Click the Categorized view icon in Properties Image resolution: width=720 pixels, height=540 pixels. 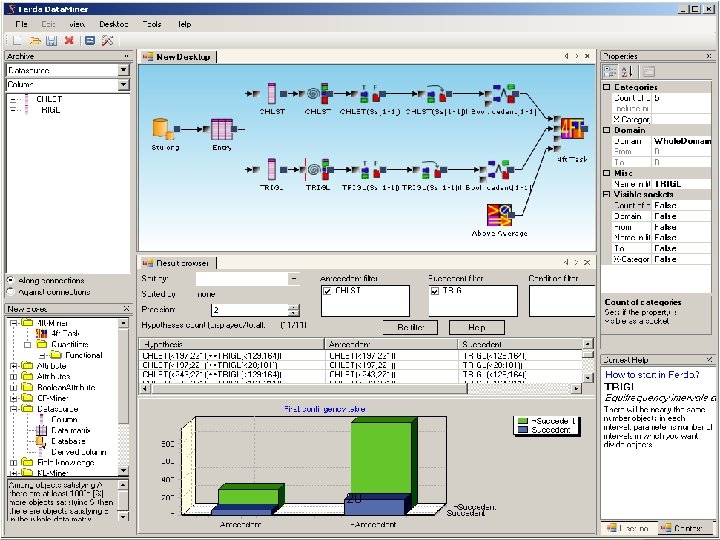[x=610, y=71]
